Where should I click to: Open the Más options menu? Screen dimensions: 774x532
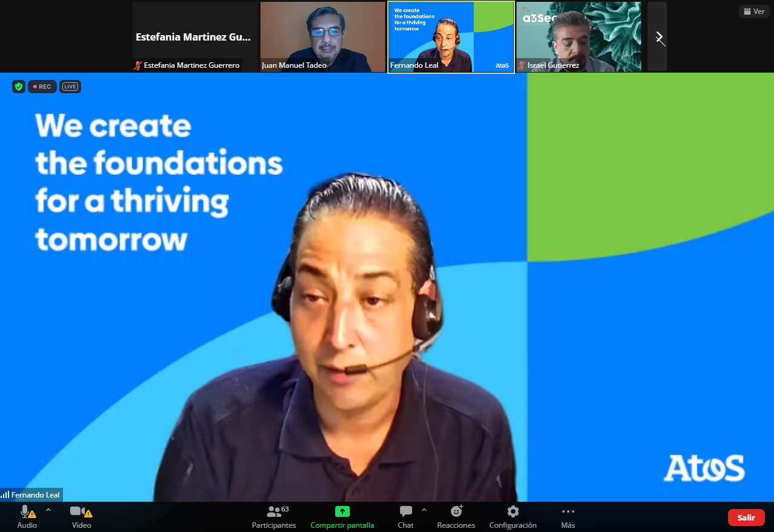[x=568, y=516]
